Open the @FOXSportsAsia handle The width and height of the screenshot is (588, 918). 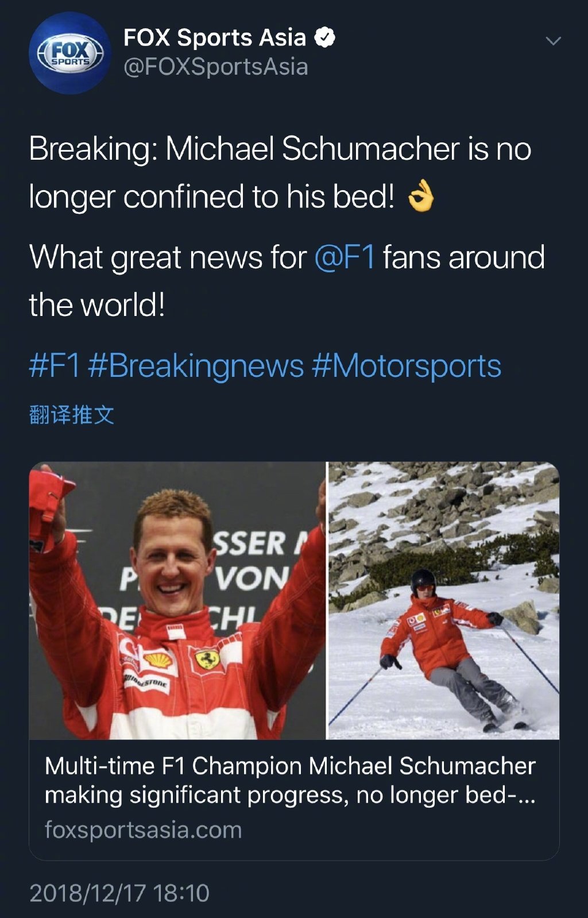[x=216, y=67]
